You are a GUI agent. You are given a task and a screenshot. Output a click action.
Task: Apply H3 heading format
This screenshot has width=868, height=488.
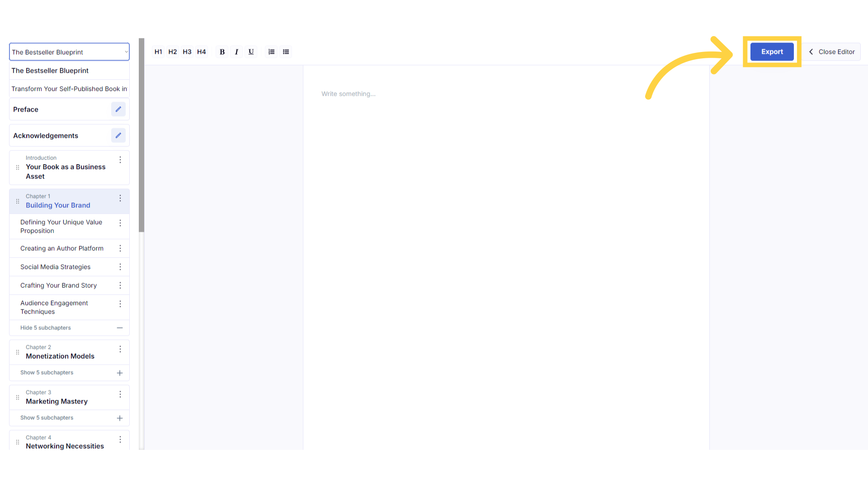(x=187, y=52)
